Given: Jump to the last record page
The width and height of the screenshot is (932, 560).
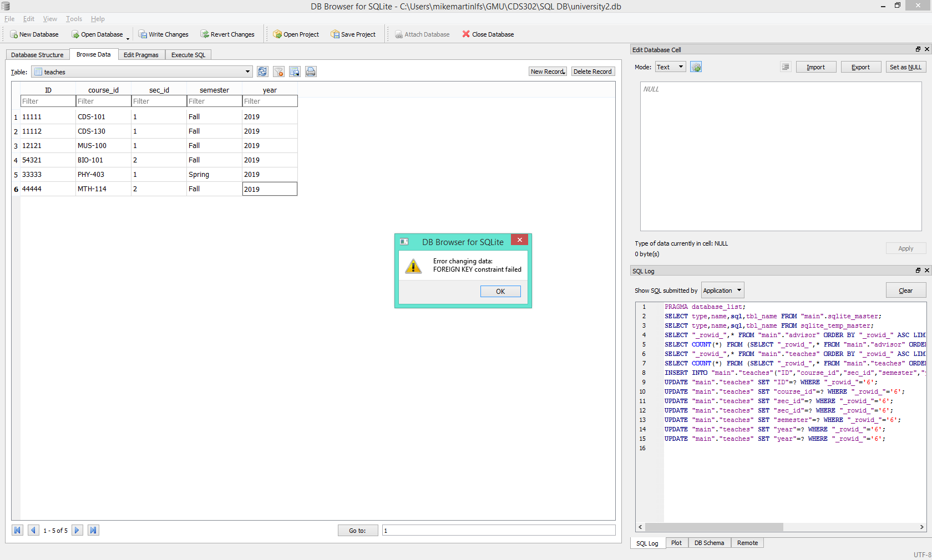Looking at the screenshot, I should click(93, 530).
